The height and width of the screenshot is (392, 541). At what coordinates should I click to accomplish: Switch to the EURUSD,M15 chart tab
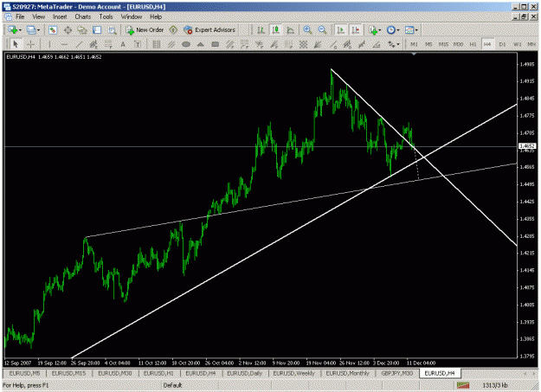(68, 373)
